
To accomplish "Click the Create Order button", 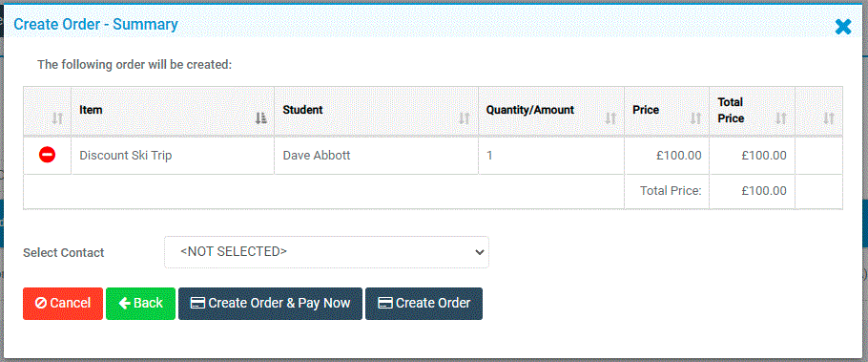I will 424,303.
